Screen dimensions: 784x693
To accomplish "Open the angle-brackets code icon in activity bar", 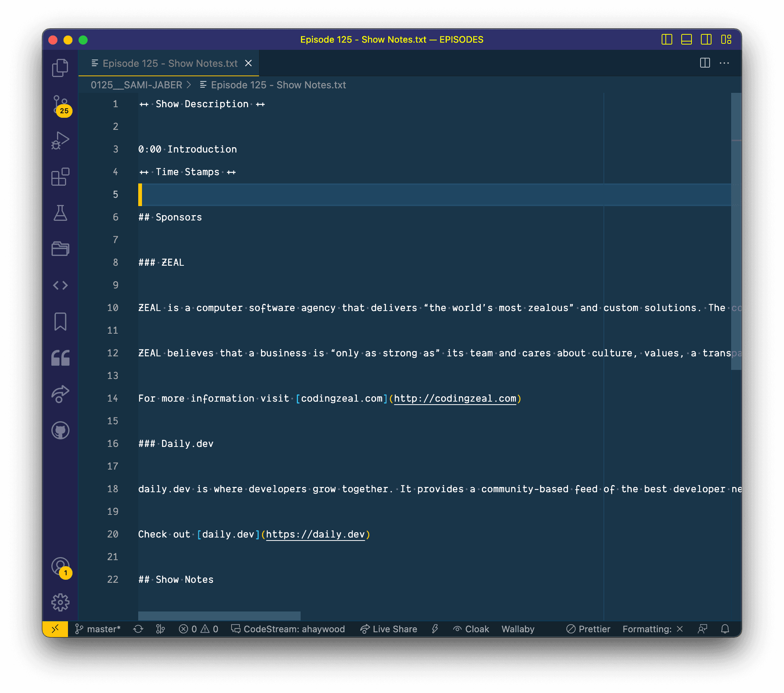I will (x=60, y=285).
